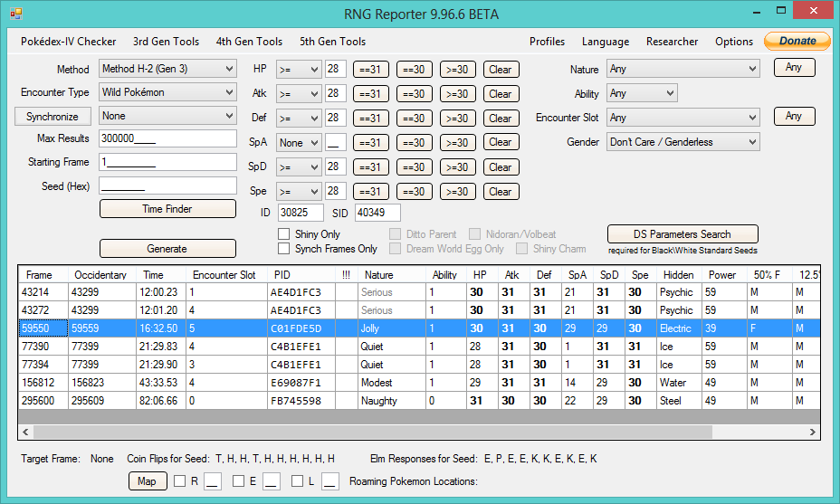This screenshot has height=504, width=840.
Task: Open the Encounter Slot dropdown
Action: (x=683, y=118)
